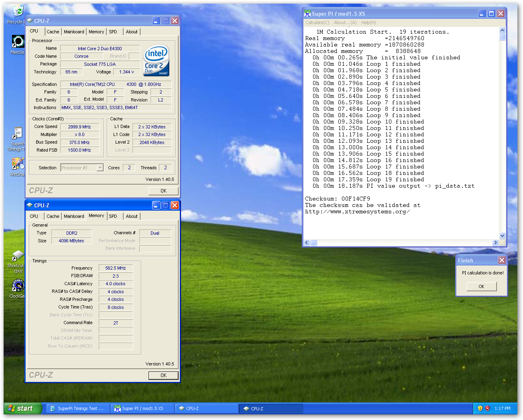Close the Finish dialog
The width and height of the screenshot is (523, 420).
coord(502,260)
